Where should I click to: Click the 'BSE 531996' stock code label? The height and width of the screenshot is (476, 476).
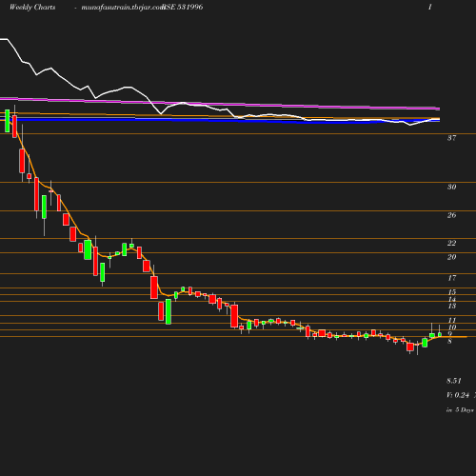click(183, 7)
